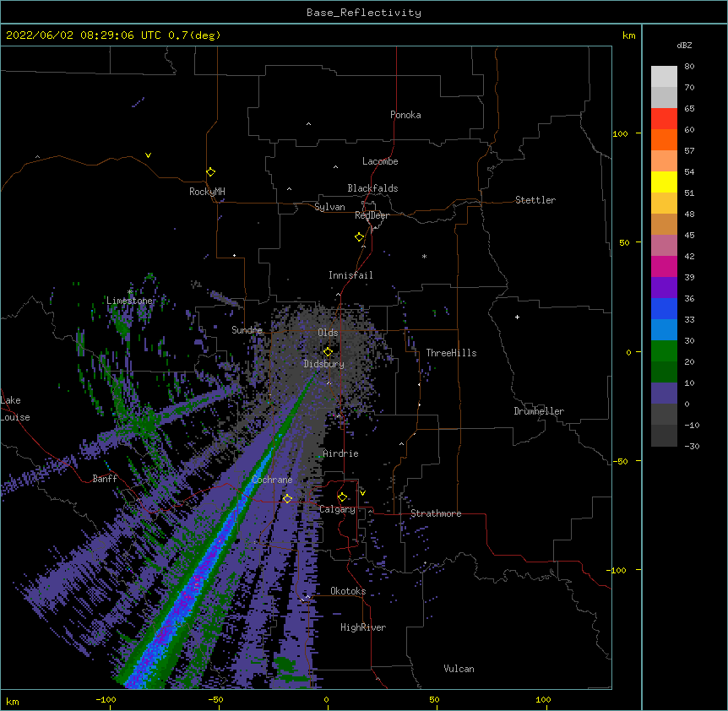Click the Blackfalds city label
The height and width of the screenshot is (711, 728).
(x=372, y=188)
